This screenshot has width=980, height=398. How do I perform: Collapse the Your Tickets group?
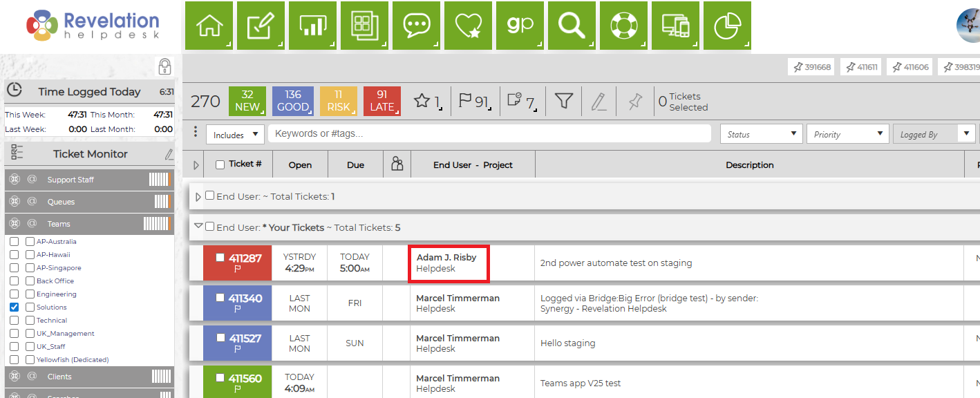199,226
